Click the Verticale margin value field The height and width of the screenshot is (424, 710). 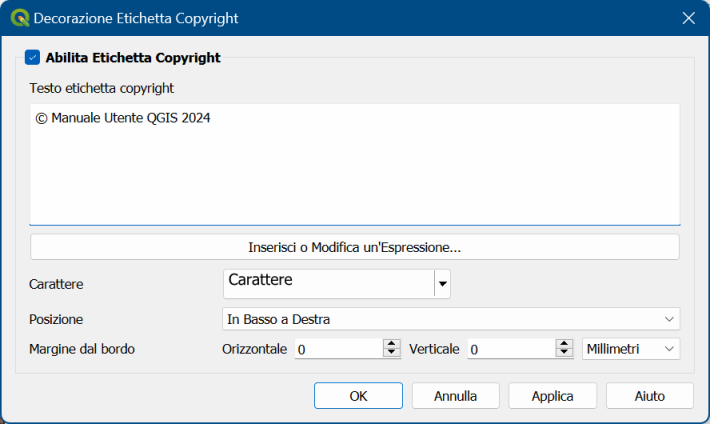pos(512,349)
